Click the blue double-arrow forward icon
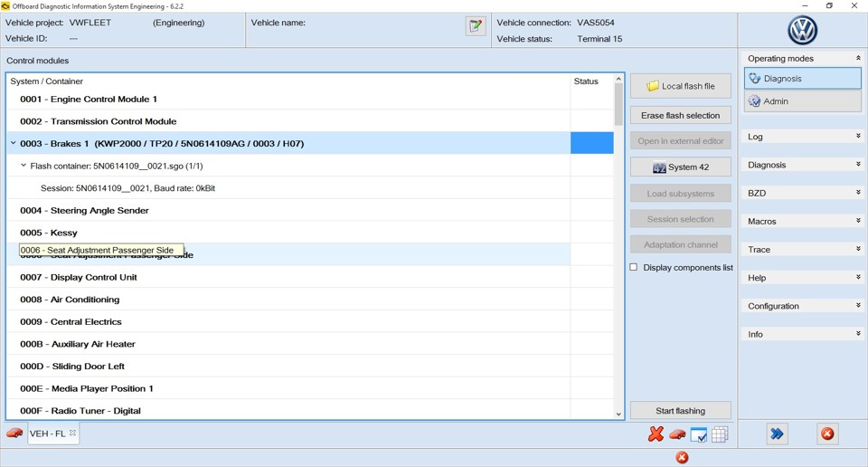The image size is (868, 467). (778, 434)
